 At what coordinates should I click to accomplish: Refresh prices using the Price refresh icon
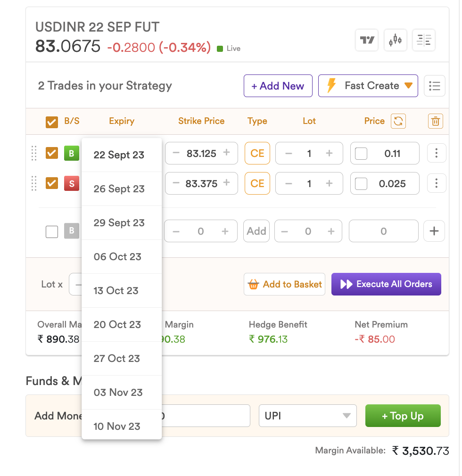[398, 121]
